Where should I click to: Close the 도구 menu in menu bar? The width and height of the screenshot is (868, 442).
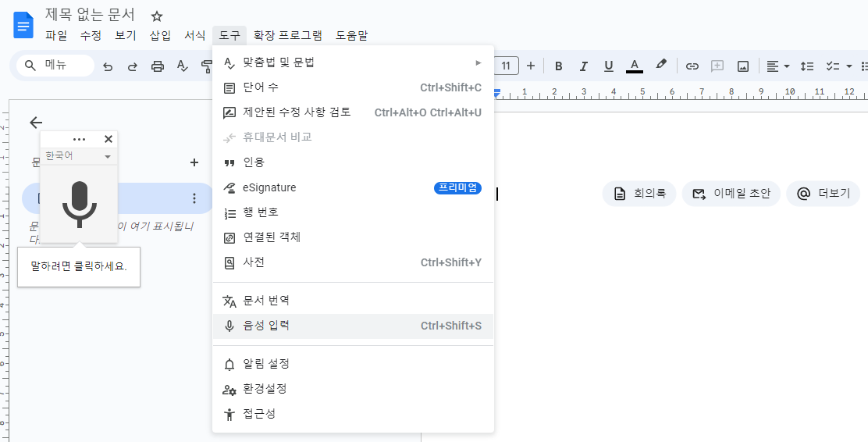point(229,35)
